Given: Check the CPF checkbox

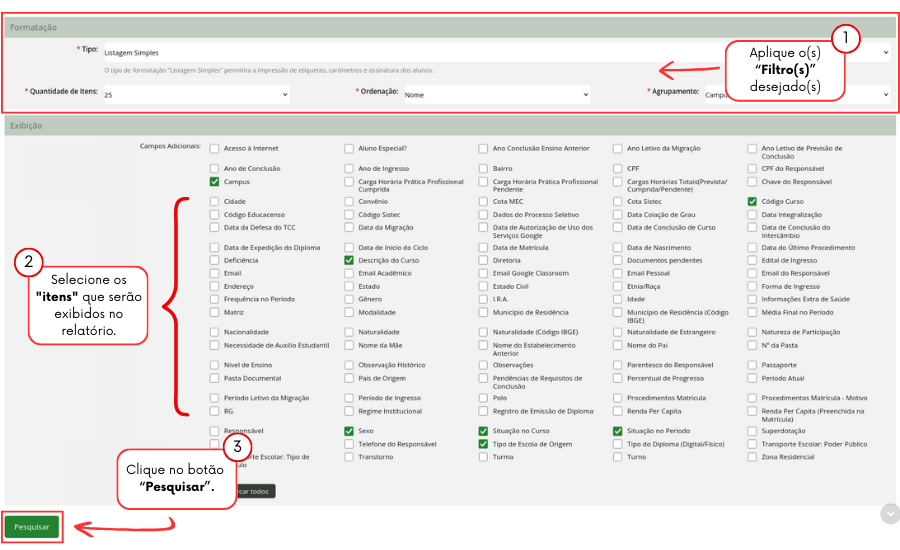Looking at the screenshot, I should click(618, 168).
